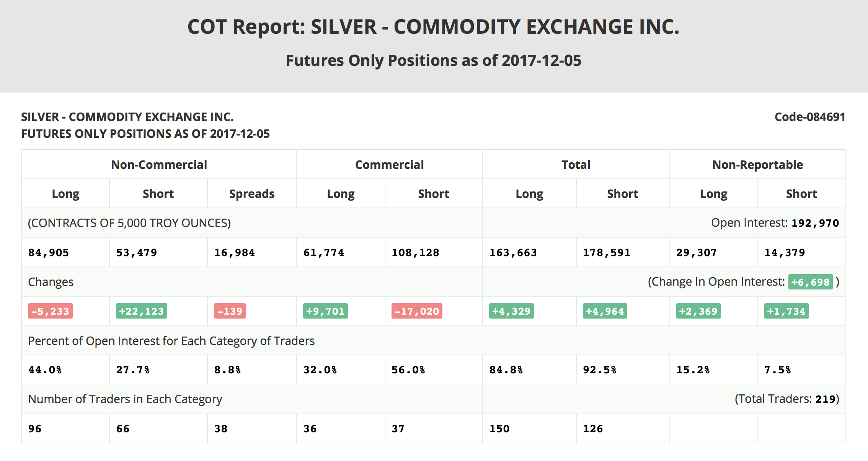This screenshot has width=868, height=461.
Task: Click the Code-084691 label
Action: [x=810, y=117]
